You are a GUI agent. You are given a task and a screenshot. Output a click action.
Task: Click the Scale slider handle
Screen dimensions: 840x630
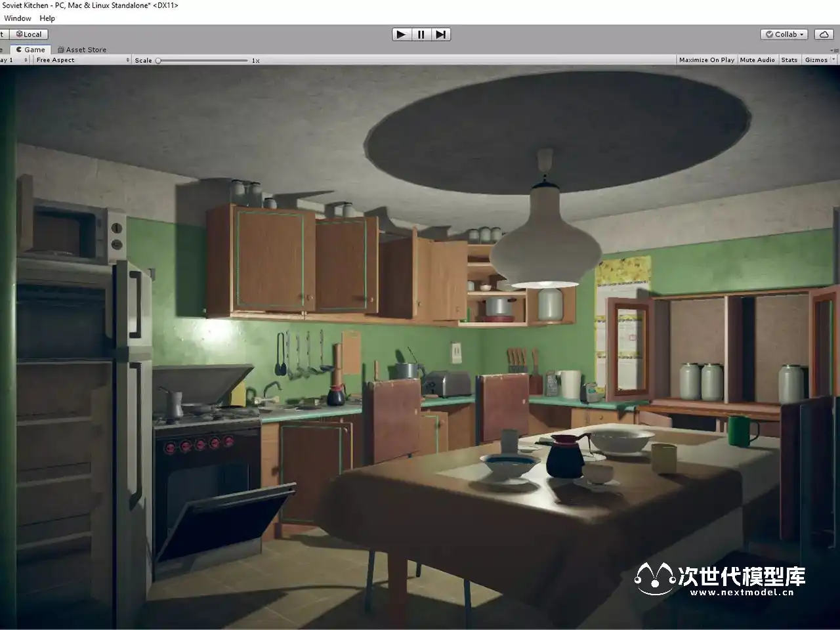[x=158, y=60]
